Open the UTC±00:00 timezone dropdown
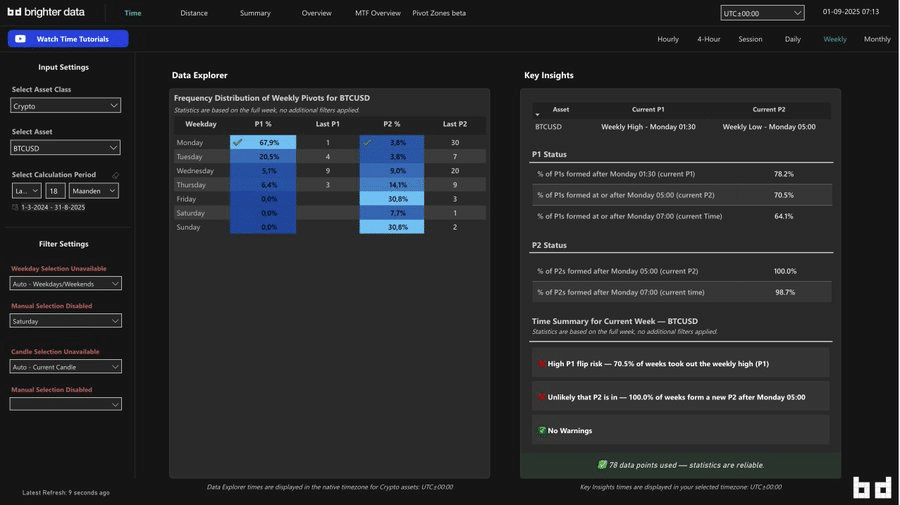The height and width of the screenshot is (505, 900). [761, 13]
